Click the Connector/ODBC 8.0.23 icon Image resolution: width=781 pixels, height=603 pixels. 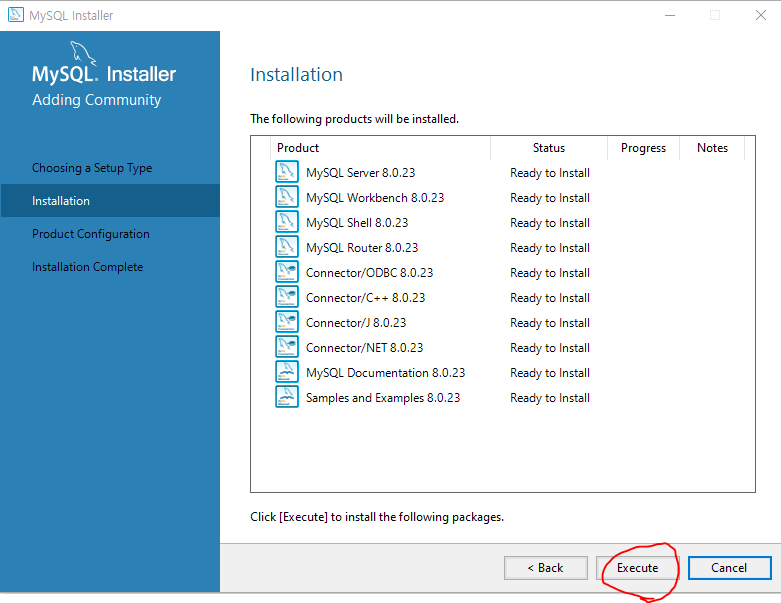(287, 272)
